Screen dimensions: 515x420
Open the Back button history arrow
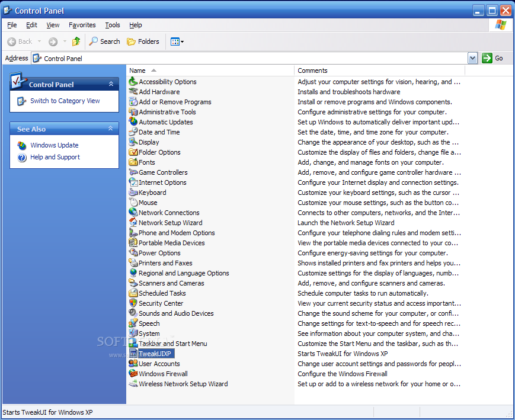pyautogui.click(x=40, y=41)
